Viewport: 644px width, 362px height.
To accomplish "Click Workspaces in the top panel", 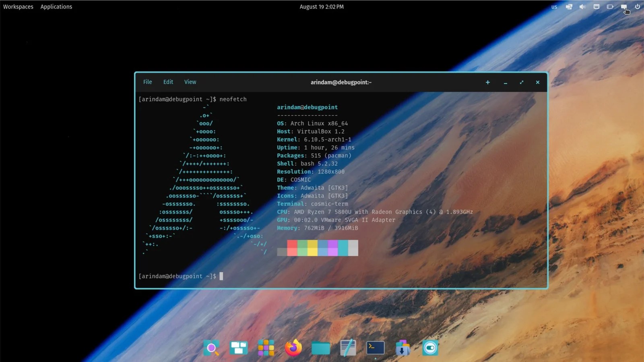I will click(18, 7).
